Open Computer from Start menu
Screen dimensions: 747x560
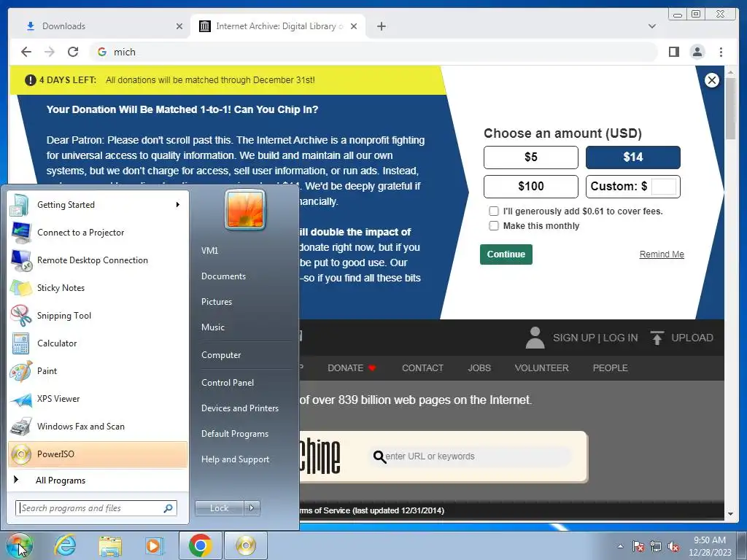tap(221, 355)
